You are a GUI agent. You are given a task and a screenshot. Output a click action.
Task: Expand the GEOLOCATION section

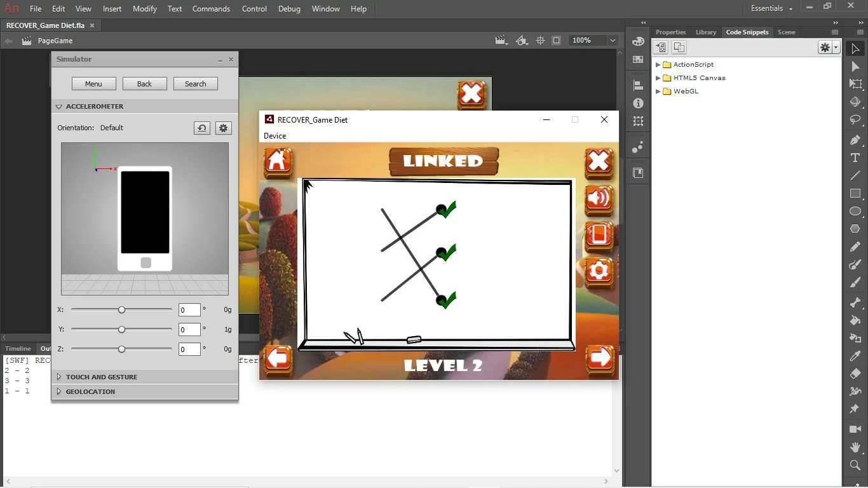tap(59, 391)
